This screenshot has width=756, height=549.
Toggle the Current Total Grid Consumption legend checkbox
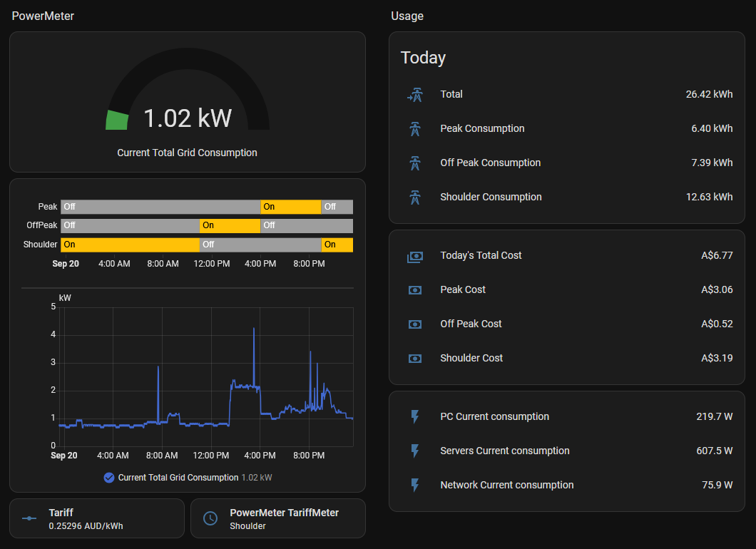109,478
